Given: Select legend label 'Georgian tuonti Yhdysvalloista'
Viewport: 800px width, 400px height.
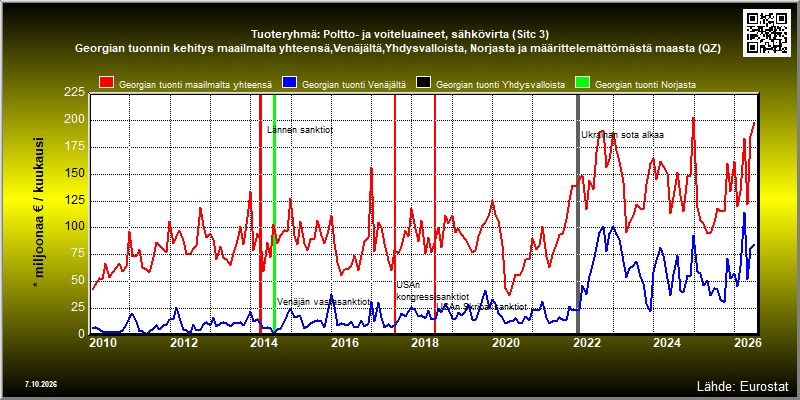Looking at the screenshot, I should (501, 85).
